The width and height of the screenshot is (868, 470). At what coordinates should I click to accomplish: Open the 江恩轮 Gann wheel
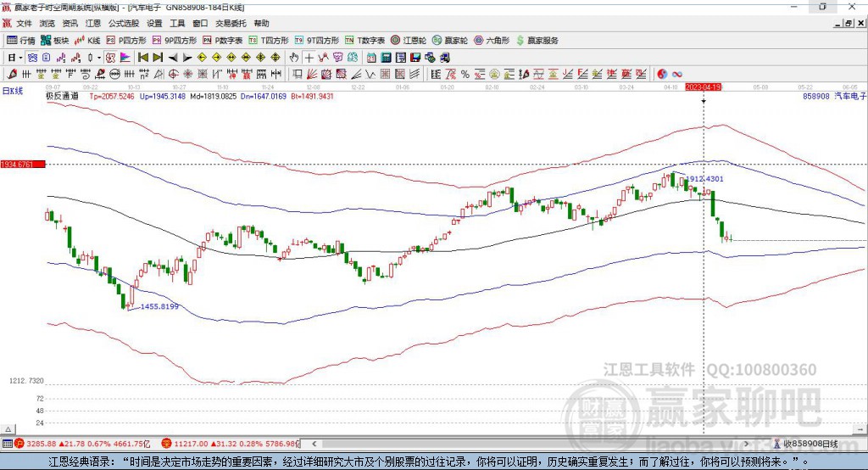409,41
